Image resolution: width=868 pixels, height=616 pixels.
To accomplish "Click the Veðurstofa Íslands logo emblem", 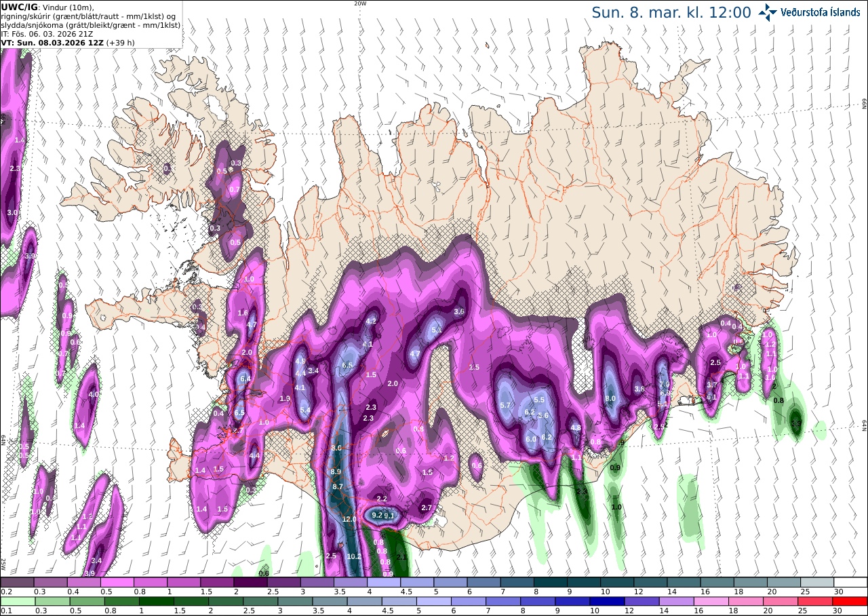I will (768, 12).
